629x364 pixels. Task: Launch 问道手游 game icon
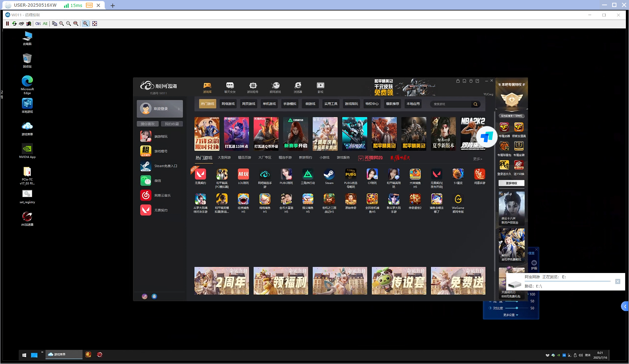pos(480,176)
